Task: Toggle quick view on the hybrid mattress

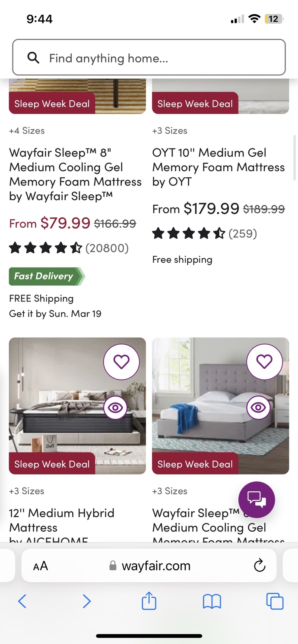Action: click(115, 407)
